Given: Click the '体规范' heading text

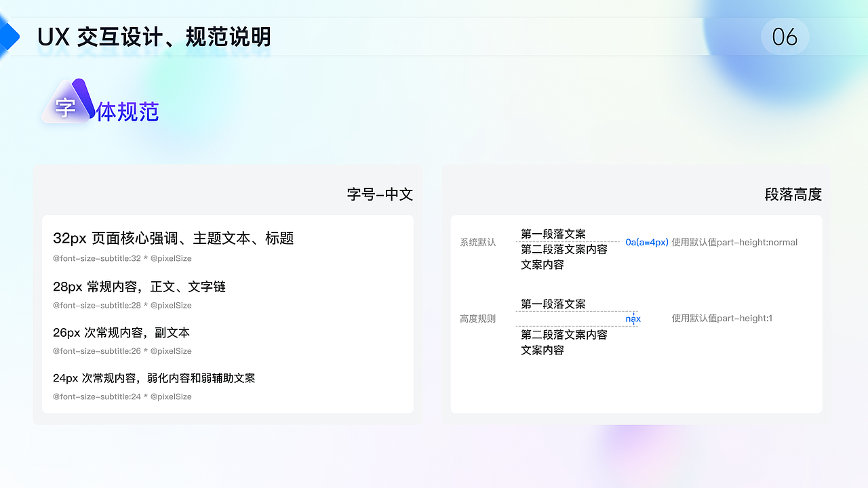Looking at the screenshot, I should point(127,112).
